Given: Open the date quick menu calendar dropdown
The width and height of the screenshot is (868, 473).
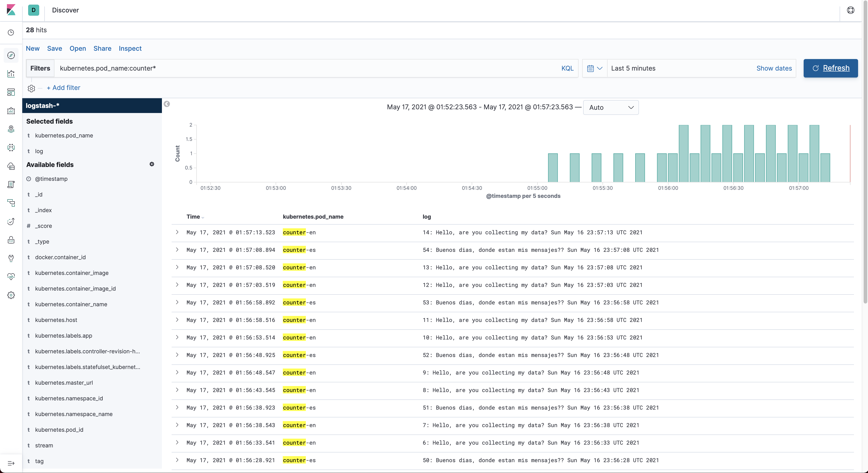Looking at the screenshot, I should click(594, 68).
